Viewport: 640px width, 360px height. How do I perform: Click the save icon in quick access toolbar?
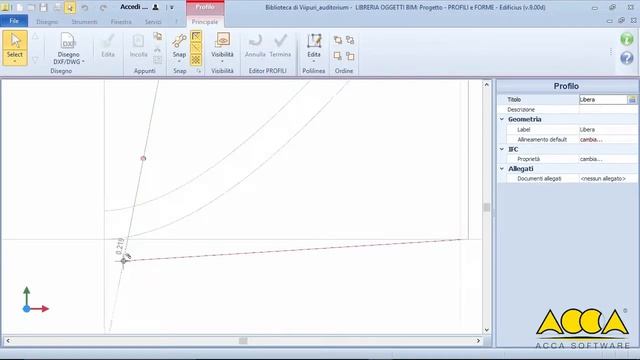[44, 7]
